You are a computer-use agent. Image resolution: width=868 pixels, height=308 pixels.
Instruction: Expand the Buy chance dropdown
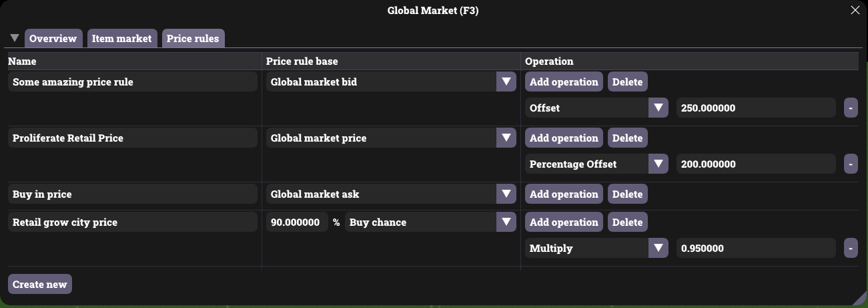(506, 222)
